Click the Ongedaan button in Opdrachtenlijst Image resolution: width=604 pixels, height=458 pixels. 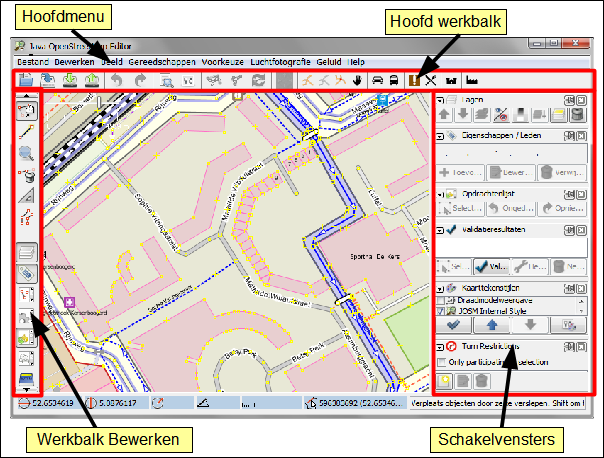pyautogui.click(x=511, y=208)
